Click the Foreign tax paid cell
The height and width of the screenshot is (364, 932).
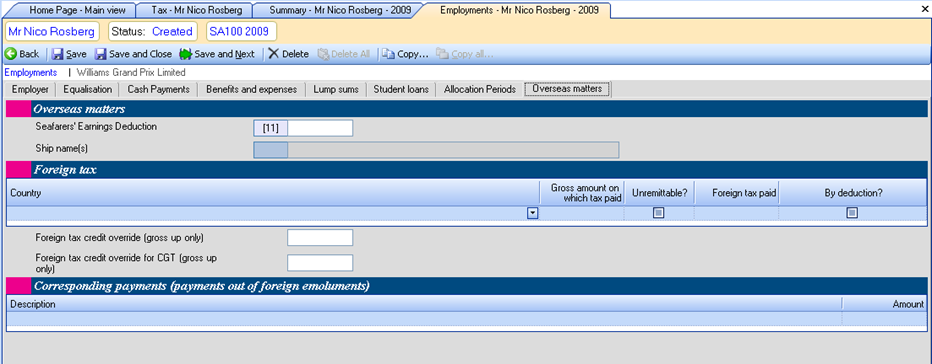pyautogui.click(x=737, y=213)
